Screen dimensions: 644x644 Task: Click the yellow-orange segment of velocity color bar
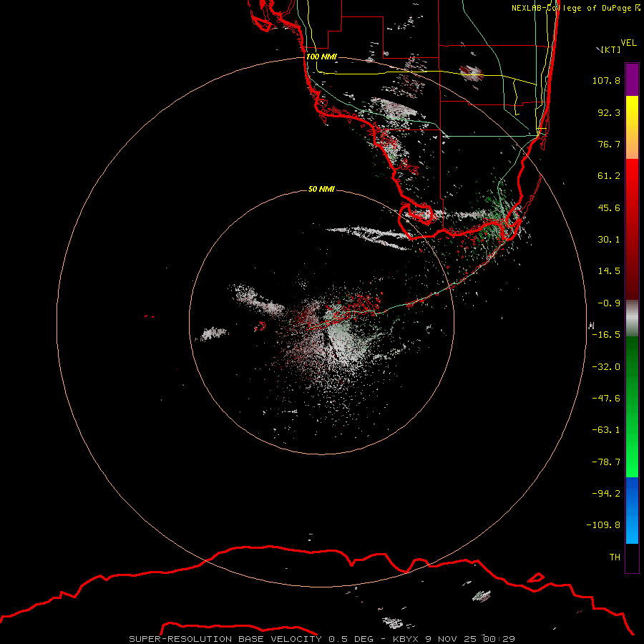pos(632,127)
